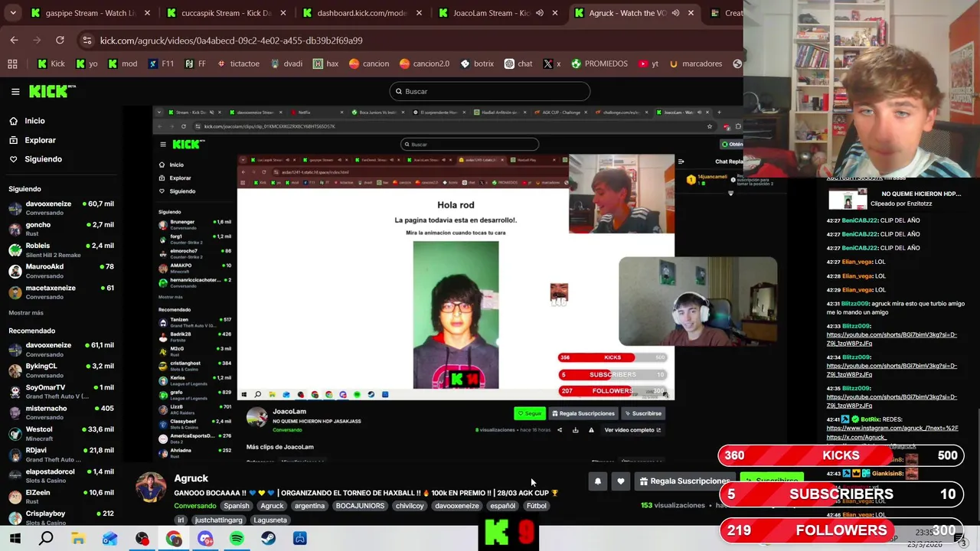Toggle the heart follow button for Agruck
The width and height of the screenshot is (980, 551).
tap(621, 481)
